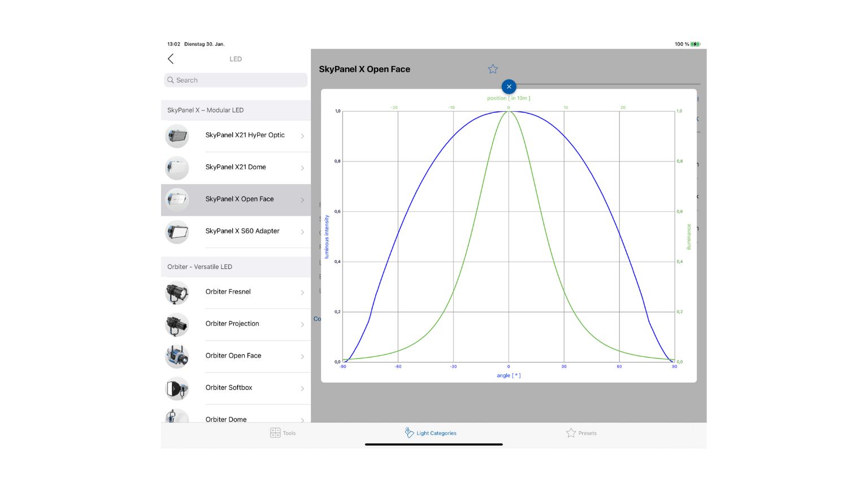Open Orbiter Projection entry

point(236,324)
